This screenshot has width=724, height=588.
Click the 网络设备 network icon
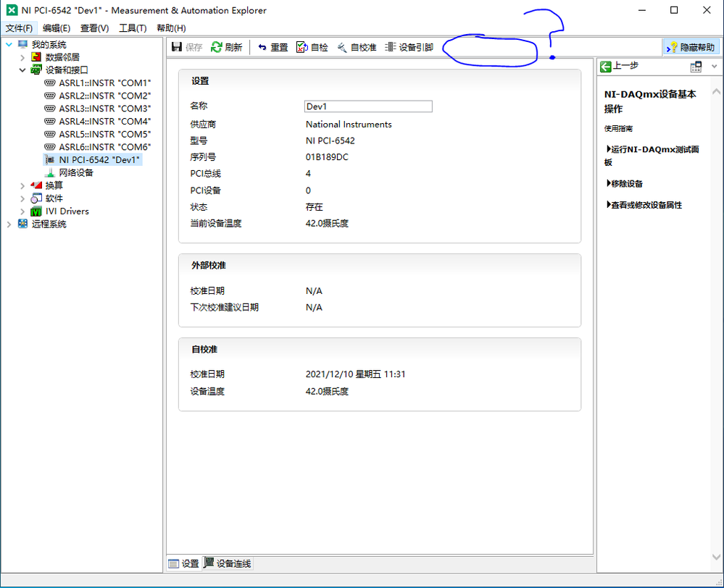point(50,172)
